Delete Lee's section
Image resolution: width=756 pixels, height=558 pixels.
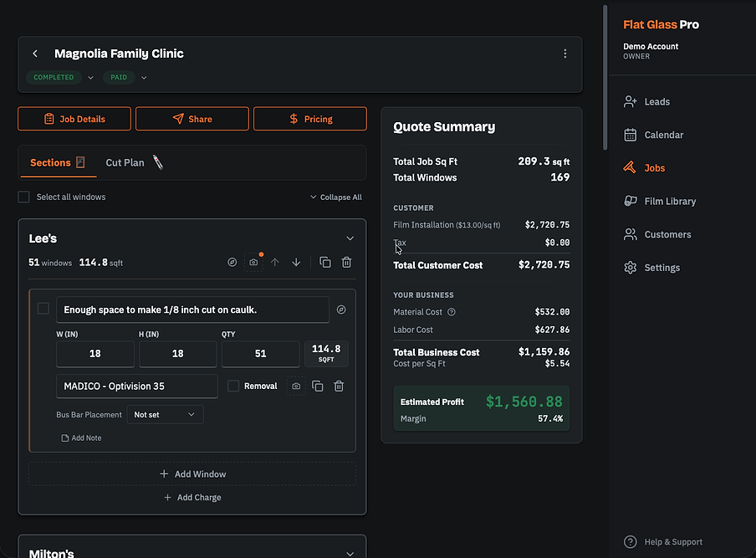point(347,263)
